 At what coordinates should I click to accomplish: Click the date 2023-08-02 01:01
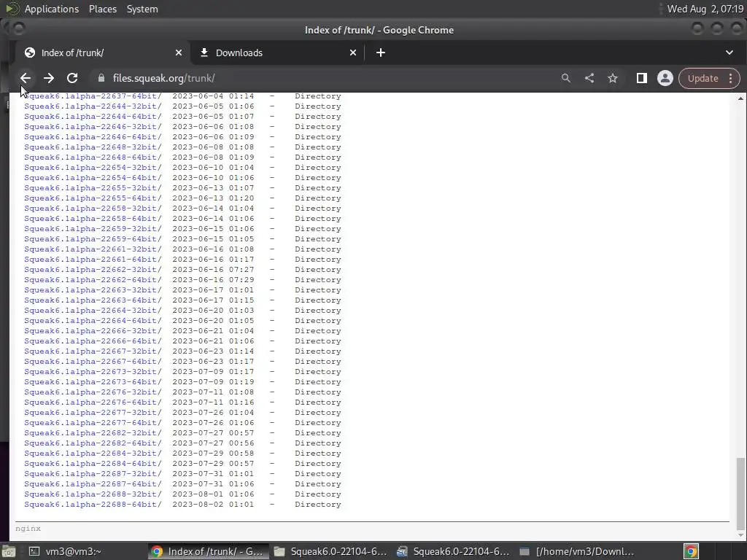tap(213, 505)
